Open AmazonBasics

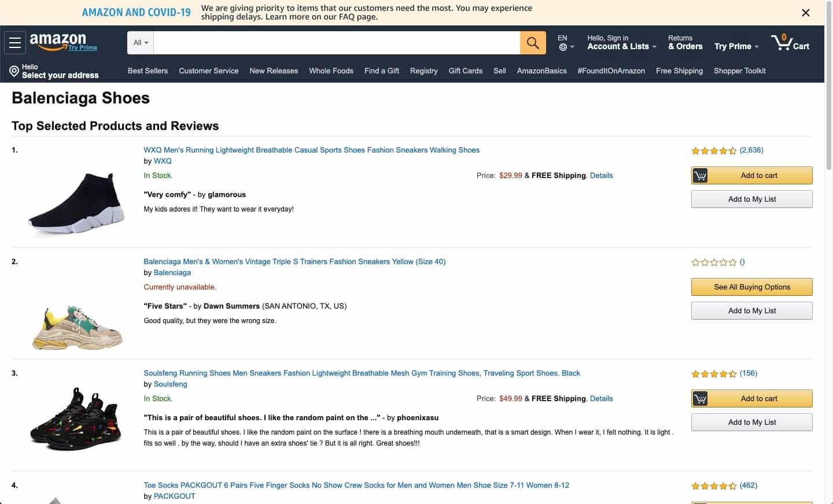542,71
